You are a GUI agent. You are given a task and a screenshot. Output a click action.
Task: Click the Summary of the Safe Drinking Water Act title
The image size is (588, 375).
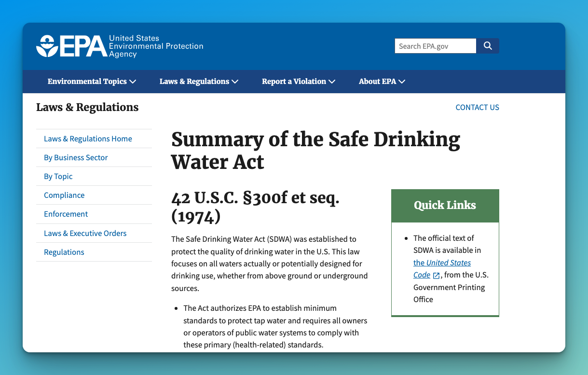pyautogui.click(x=315, y=151)
